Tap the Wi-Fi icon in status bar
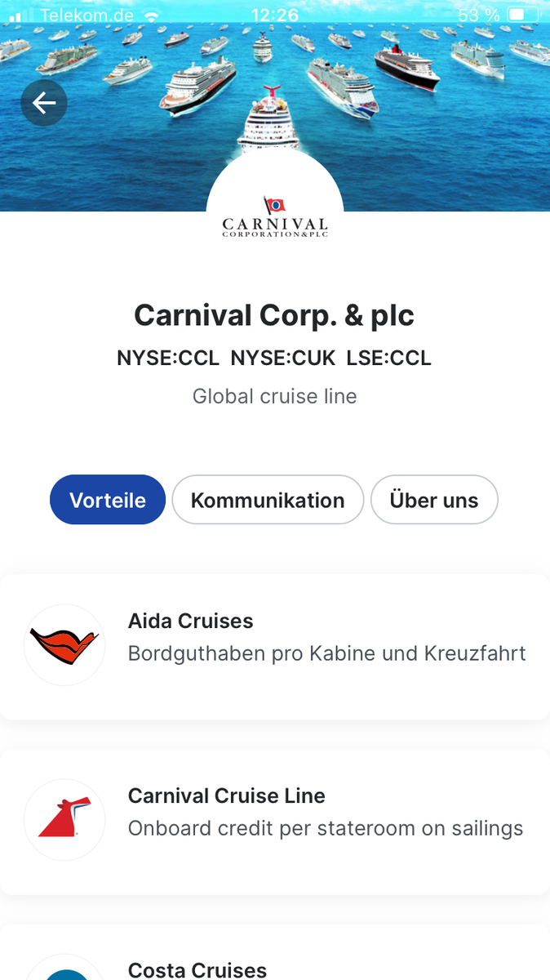 coord(151,16)
